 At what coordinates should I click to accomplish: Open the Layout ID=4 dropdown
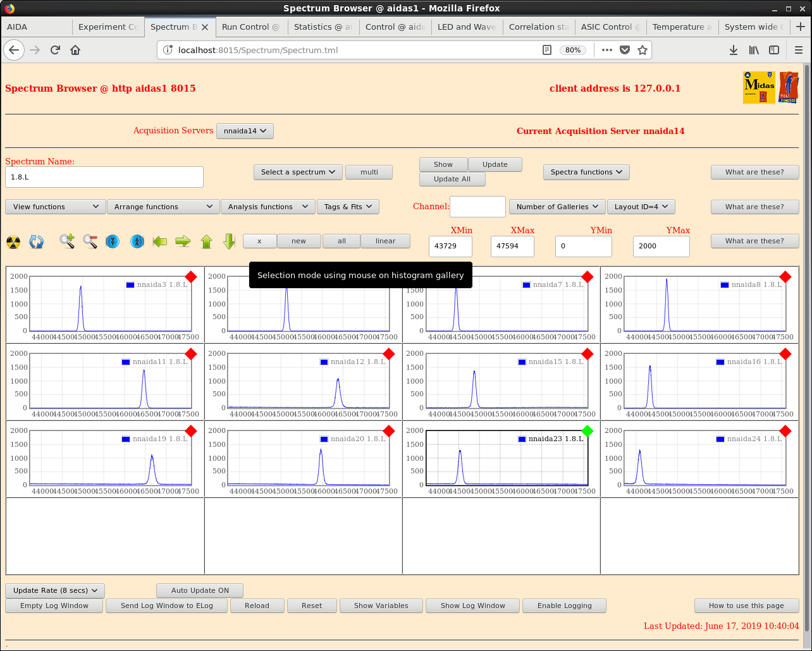point(641,207)
